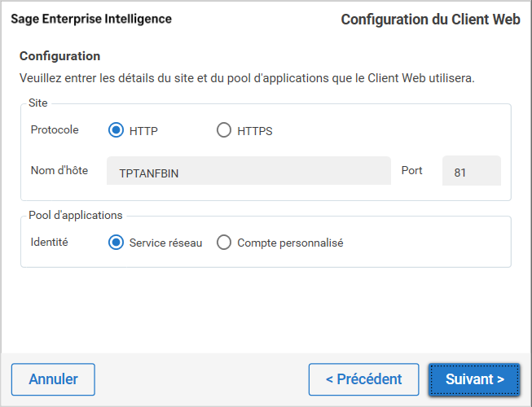The width and height of the screenshot is (532, 407).
Task: Pick the Compte personnalisé radio button
Action: (x=224, y=243)
